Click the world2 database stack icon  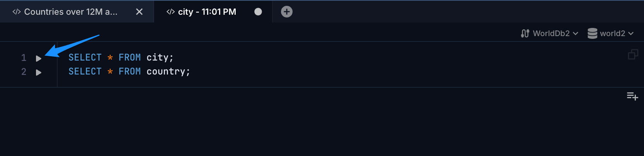point(592,33)
